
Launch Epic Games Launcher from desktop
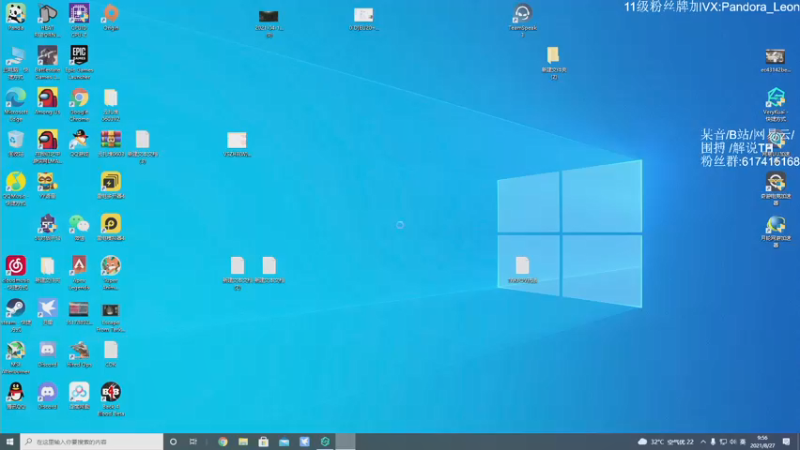tap(79, 62)
